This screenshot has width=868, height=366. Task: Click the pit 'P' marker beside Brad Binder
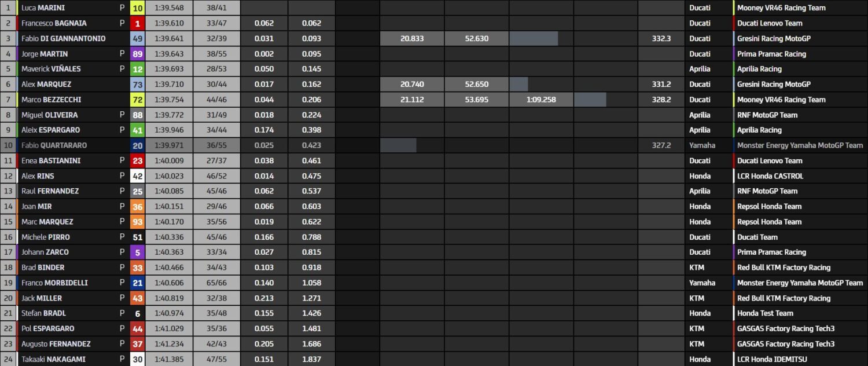pos(122,268)
